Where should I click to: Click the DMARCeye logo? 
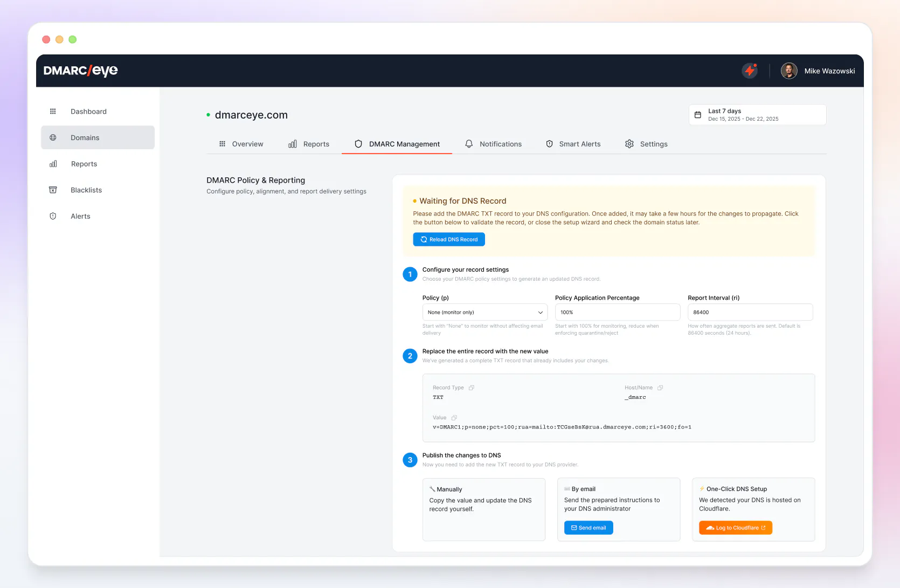[80, 71]
